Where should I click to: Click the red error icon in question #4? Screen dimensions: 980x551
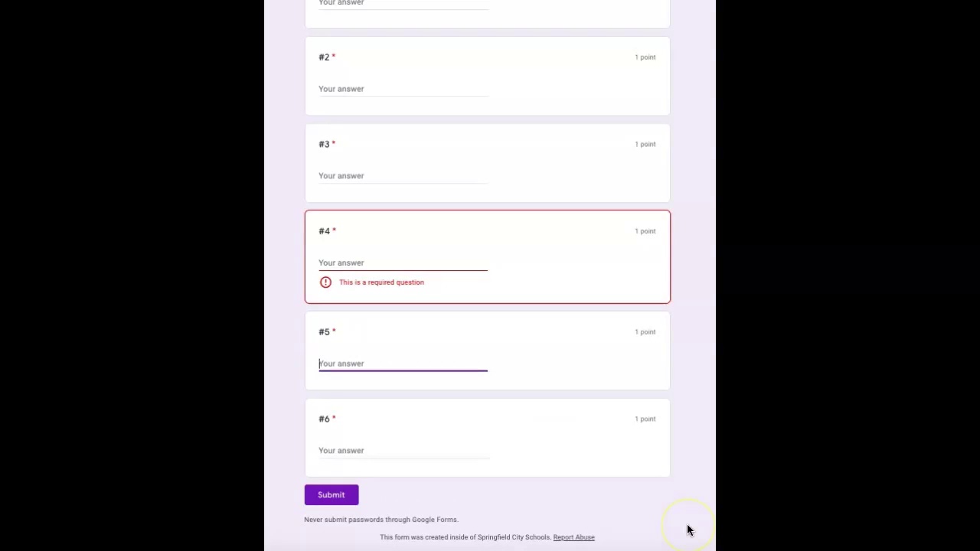pos(325,282)
